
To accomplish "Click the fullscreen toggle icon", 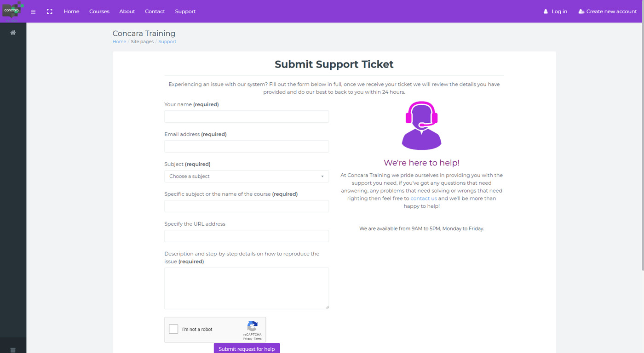I will [x=50, y=11].
